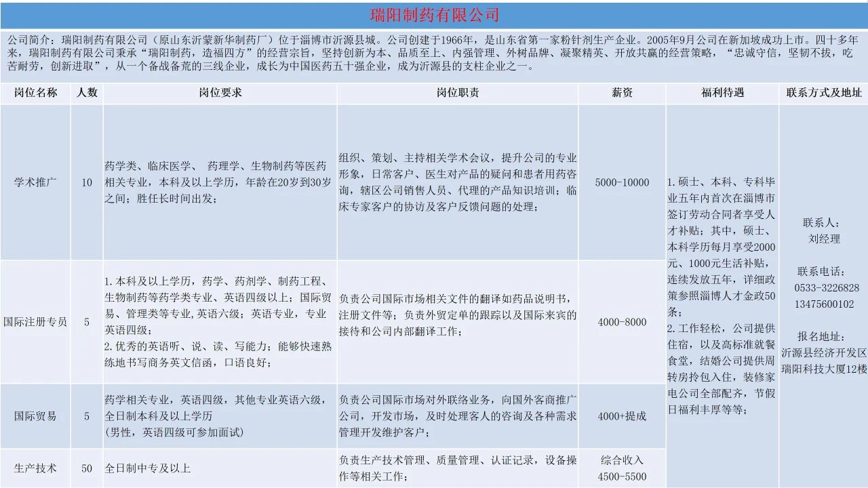Click mobile number 13475600102
Viewport: 868px width, 488px height.
(824, 304)
